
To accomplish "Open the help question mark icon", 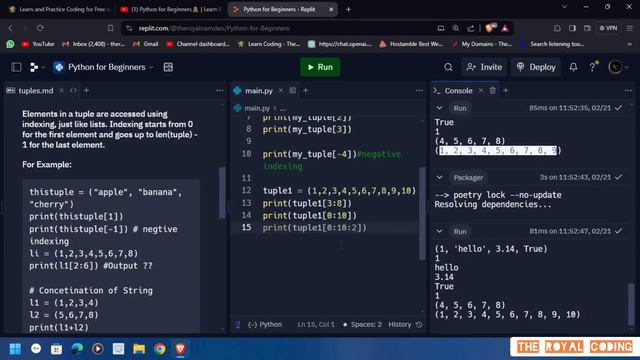I will coord(592,67).
